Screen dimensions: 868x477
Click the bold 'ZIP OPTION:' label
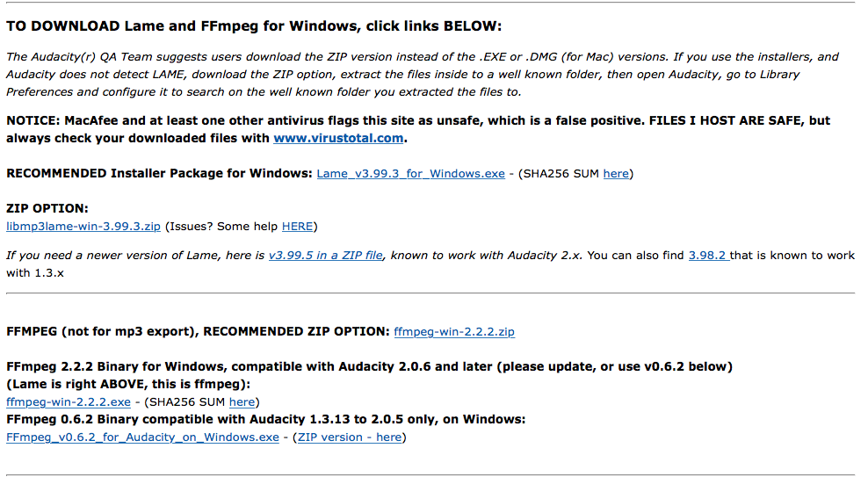pos(47,209)
